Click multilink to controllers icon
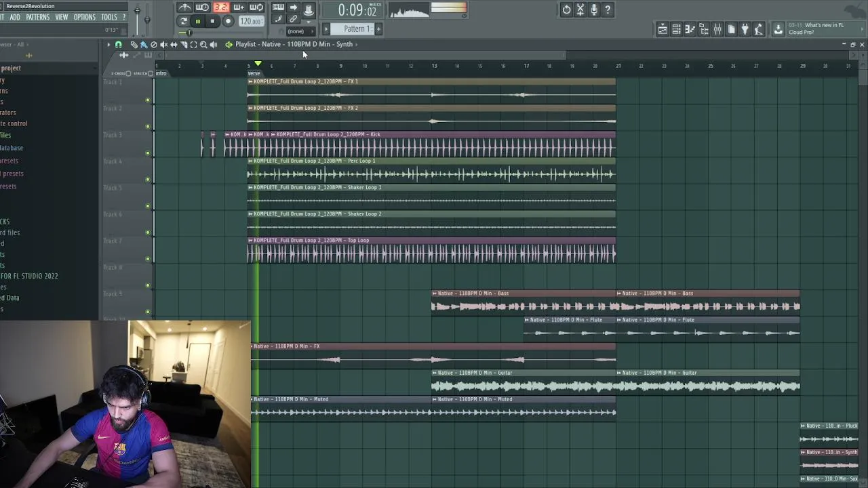868x488 pixels. (x=293, y=18)
